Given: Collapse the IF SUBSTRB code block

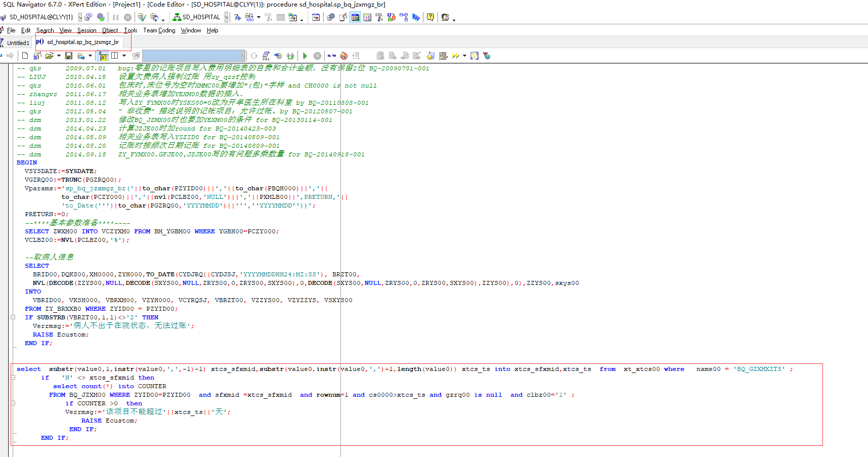Looking at the screenshot, I should pyautogui.click(x=13, y=317).
